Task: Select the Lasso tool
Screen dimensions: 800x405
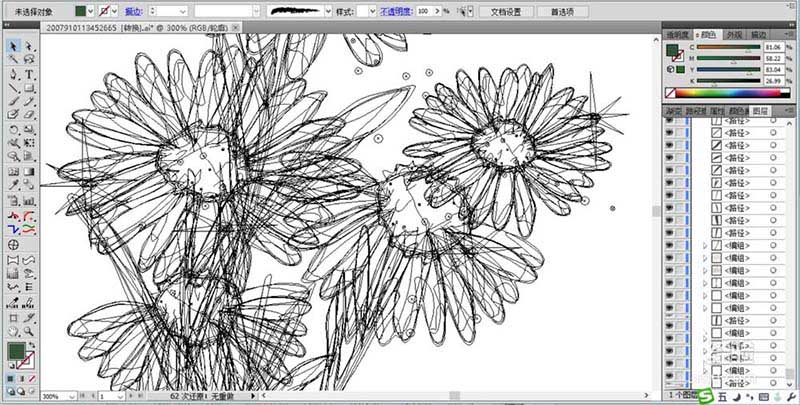Action: (29, 60)
